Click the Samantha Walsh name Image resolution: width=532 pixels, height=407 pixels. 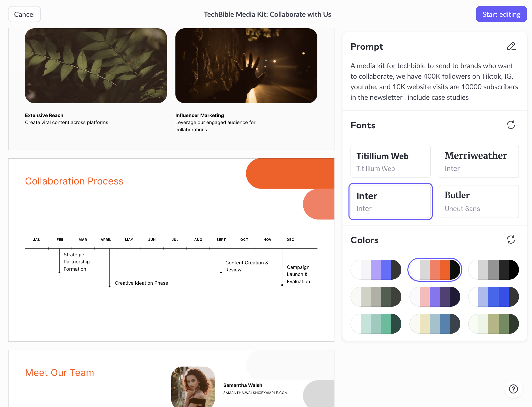pos(243,385)
